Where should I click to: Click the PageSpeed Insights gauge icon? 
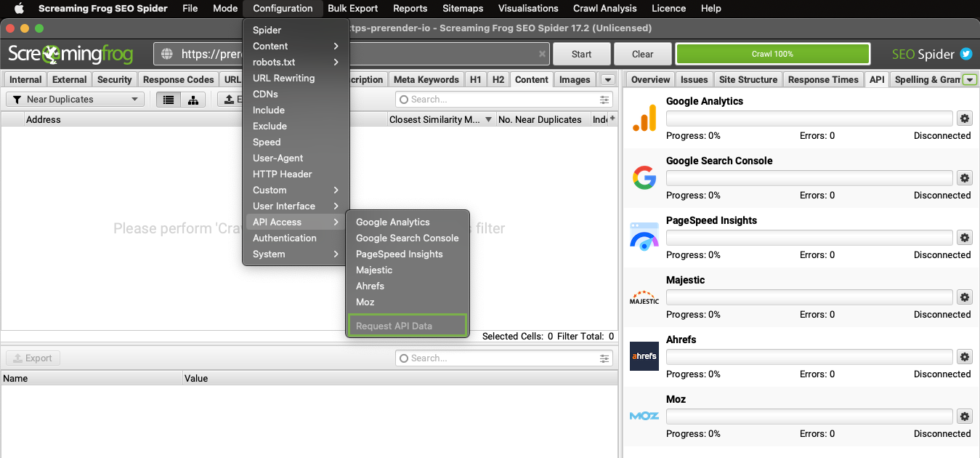(644, 237)
